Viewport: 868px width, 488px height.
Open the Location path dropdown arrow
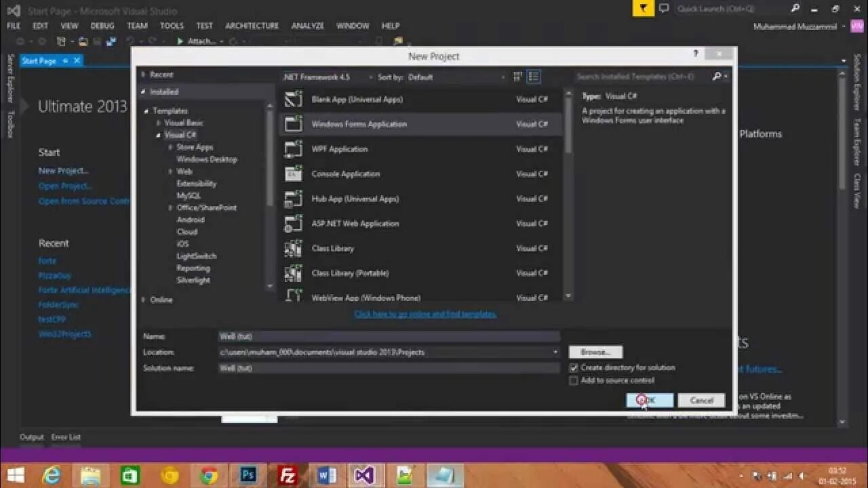pyautogui.click(x=555, y=352)
